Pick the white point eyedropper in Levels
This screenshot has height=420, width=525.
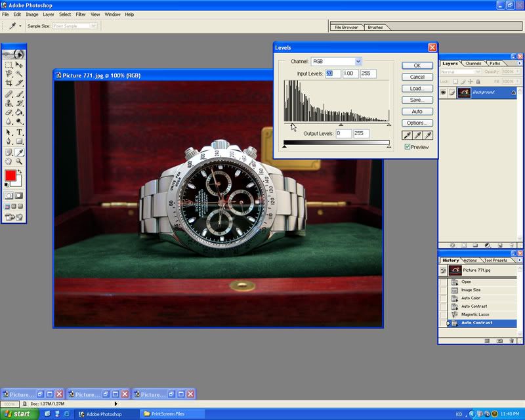429,135
